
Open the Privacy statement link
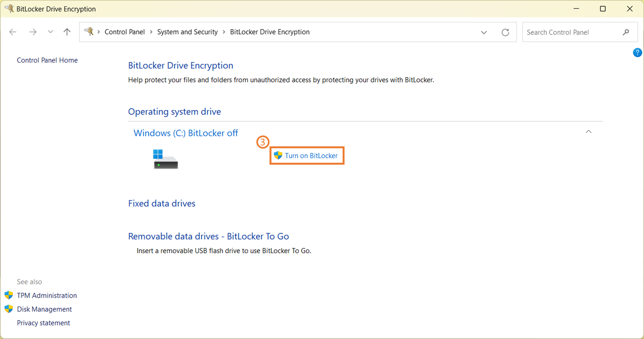(x=43, y=323)
